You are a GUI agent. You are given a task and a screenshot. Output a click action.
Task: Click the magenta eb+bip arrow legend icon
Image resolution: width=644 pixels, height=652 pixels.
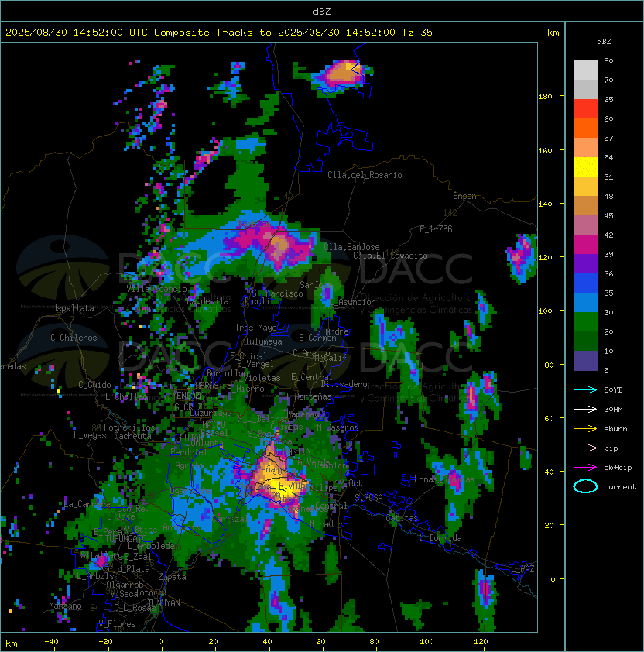[585, 468]
